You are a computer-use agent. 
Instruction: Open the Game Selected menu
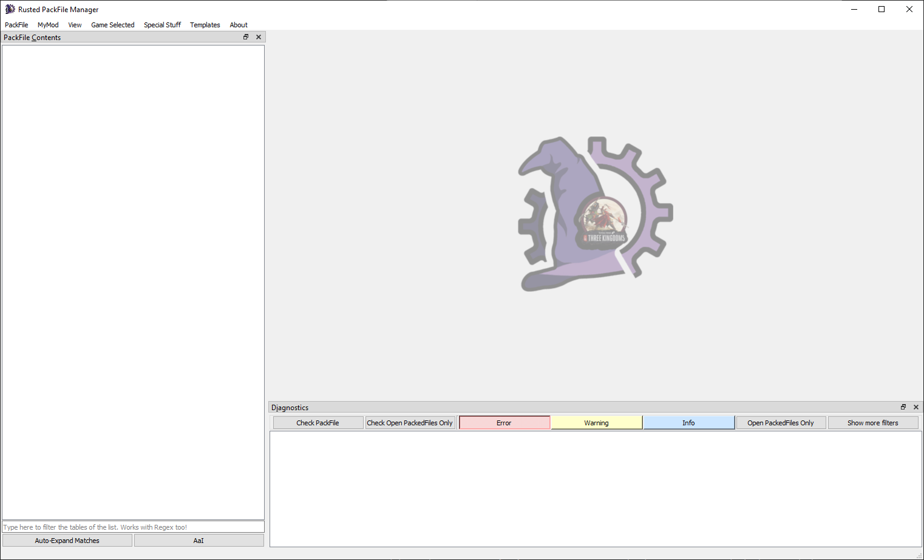(113, 25)
